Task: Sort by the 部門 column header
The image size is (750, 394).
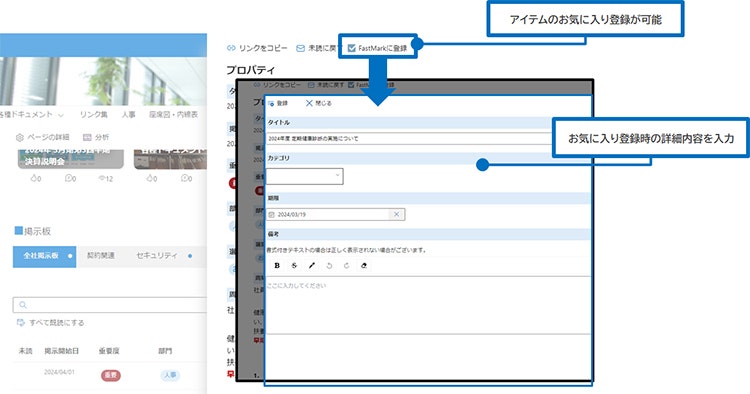Action: (x=165, y=351)
